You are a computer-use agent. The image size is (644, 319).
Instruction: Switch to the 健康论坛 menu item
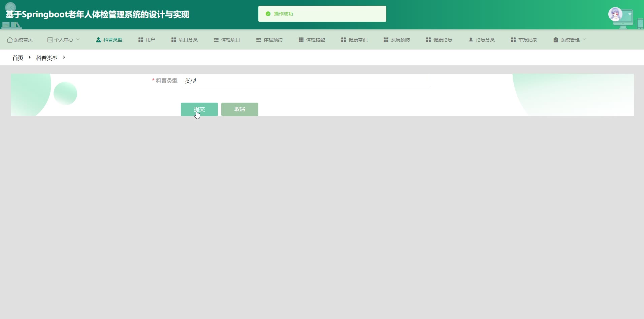pos(439,40)
